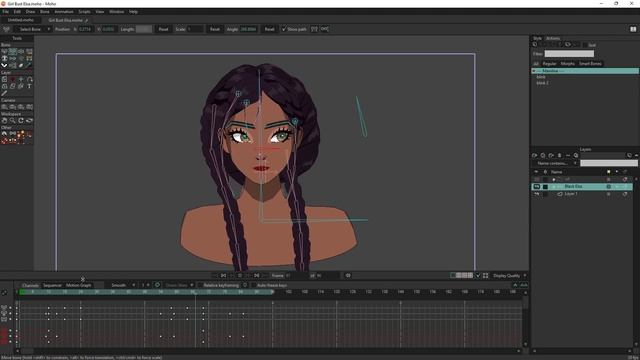Toggle the Relative keyframing checkbox

pos(200,285)
